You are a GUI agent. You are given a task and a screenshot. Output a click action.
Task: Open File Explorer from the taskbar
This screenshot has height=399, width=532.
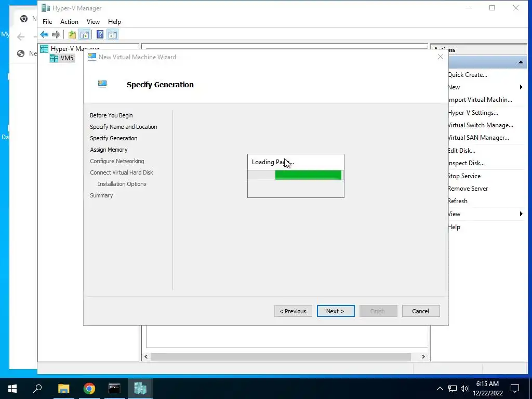click(x=63, y=389)
